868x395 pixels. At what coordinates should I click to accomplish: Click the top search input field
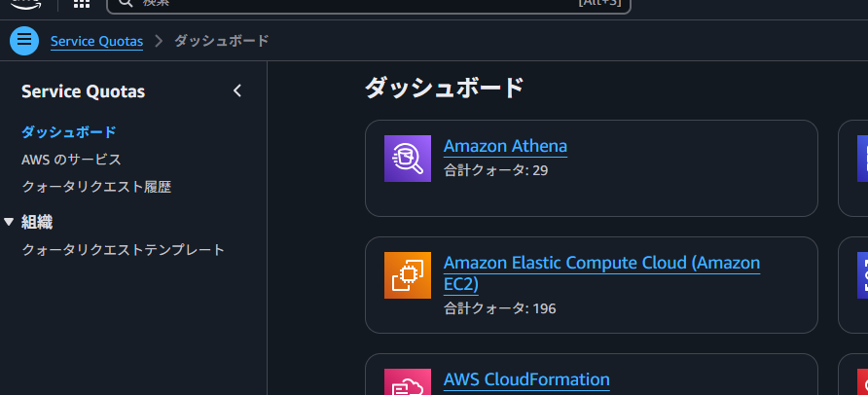[x=368, y=5]
